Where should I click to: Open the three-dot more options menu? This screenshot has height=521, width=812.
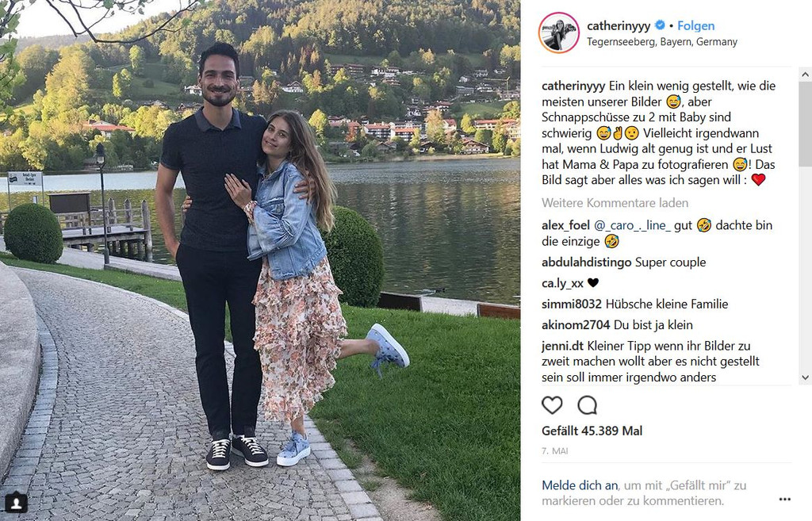[x=784, y=500]
